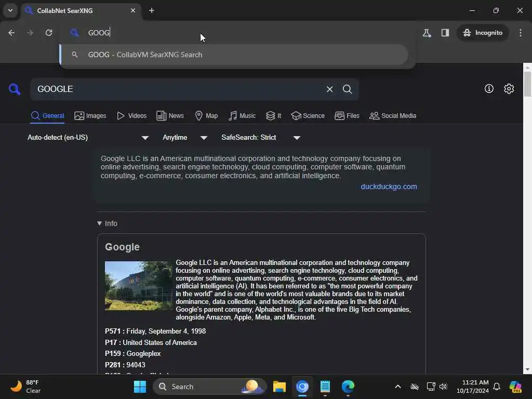The height and width of the screenshot is (399, 532).
Task: Collapse the Info section triangle
Action: point(99,223)
